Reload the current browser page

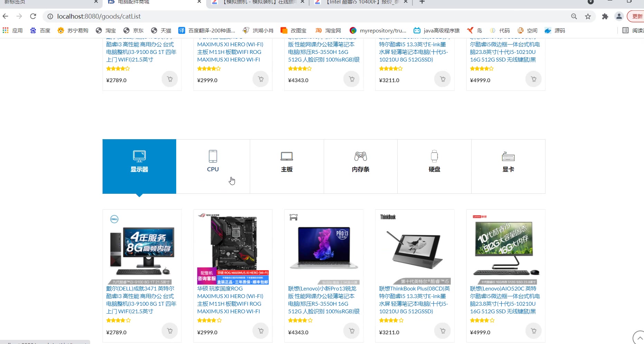[x=33, y=16]
